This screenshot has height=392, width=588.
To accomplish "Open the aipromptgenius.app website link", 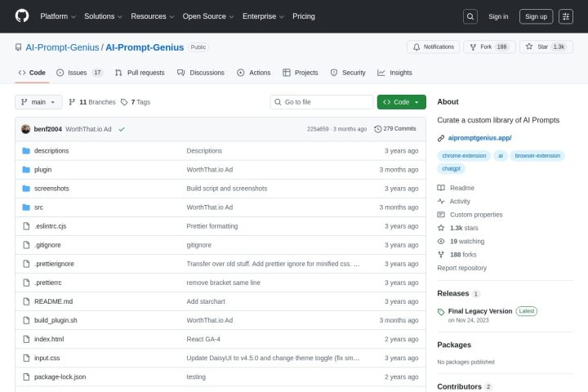I will (479, 138).
